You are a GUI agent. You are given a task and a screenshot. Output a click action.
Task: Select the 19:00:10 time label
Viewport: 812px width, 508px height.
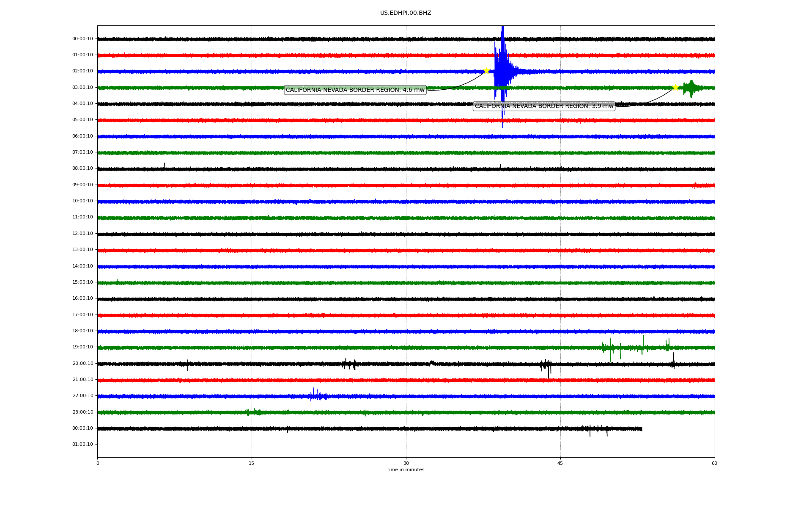82,347
